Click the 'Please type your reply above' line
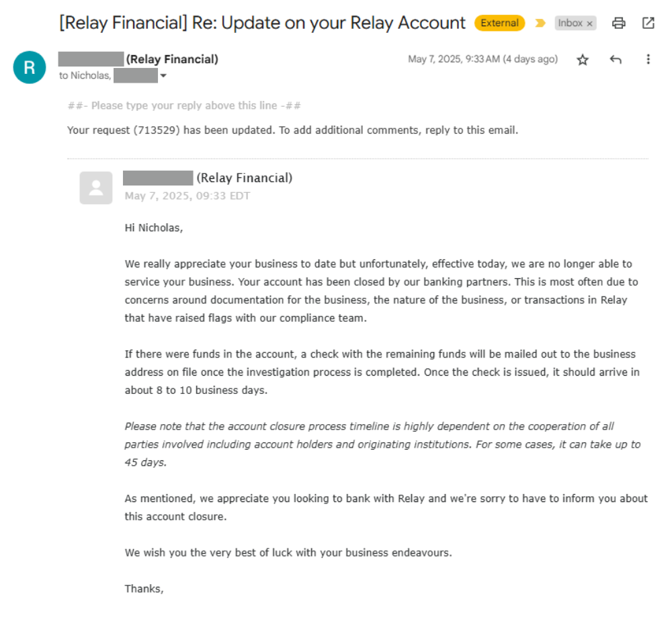Viewport: 672px width, 617px height. coord(184,106)
